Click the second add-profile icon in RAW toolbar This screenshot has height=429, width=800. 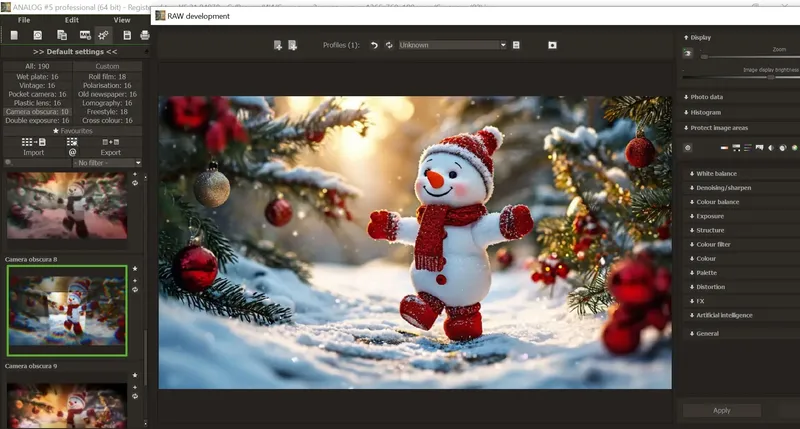click(x=292, y=45)
